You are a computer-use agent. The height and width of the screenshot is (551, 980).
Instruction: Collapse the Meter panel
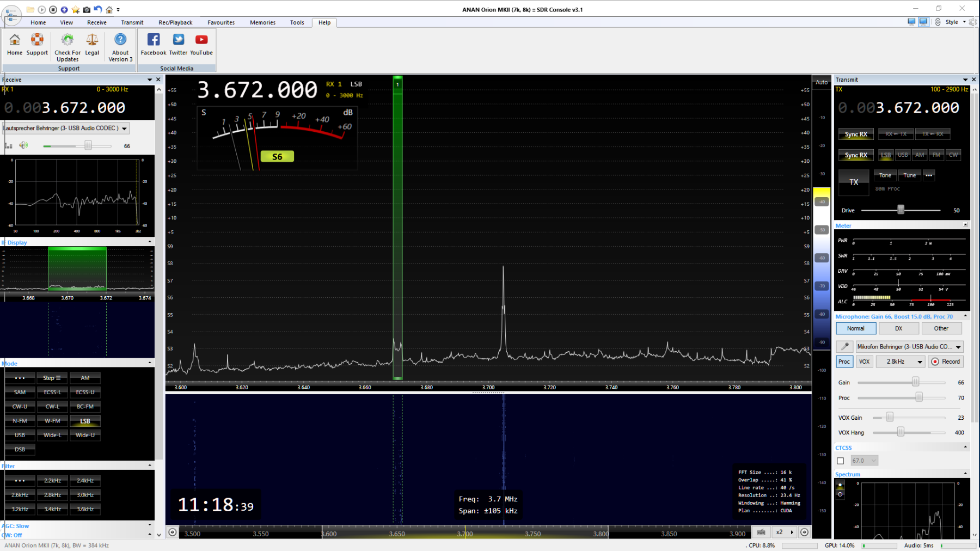click(x=965, y=225)
